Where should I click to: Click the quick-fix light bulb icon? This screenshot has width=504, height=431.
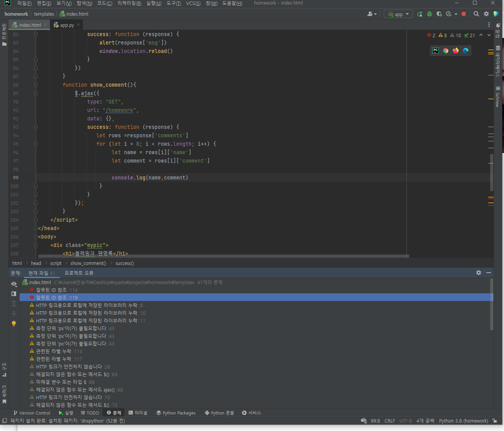[14, 324]
